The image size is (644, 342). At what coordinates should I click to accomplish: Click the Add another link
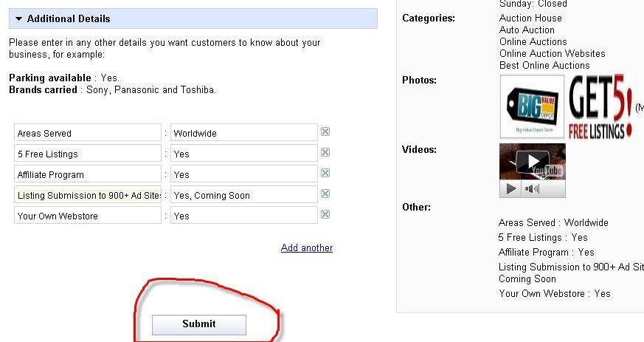(306, 248)
